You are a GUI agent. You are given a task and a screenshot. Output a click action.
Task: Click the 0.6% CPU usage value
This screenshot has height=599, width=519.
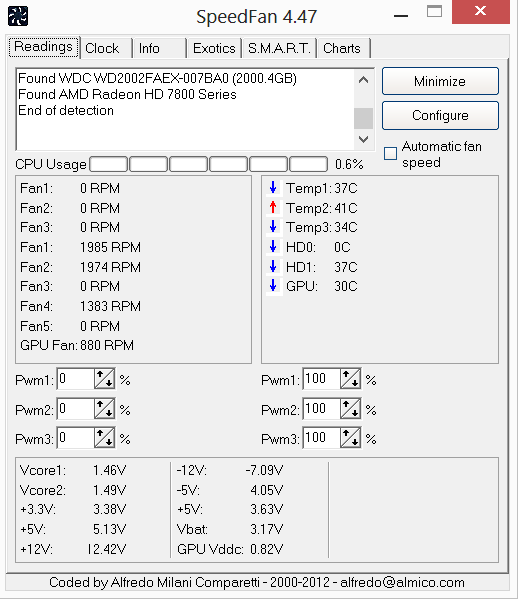tap(349, 164)
